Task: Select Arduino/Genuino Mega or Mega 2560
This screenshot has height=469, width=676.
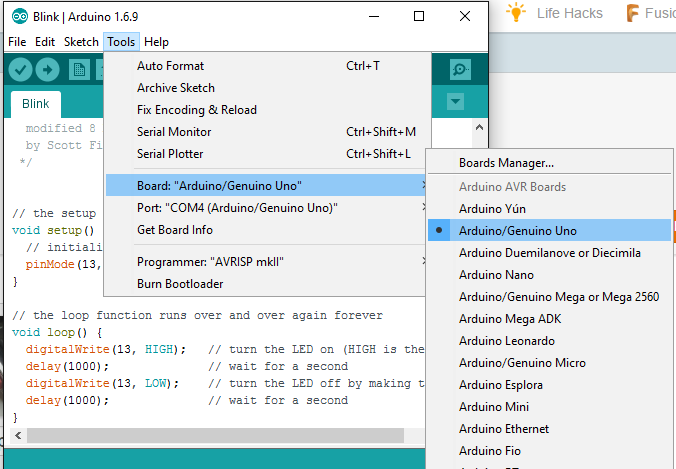Action: pyautogui.click(x=550, y=297)
